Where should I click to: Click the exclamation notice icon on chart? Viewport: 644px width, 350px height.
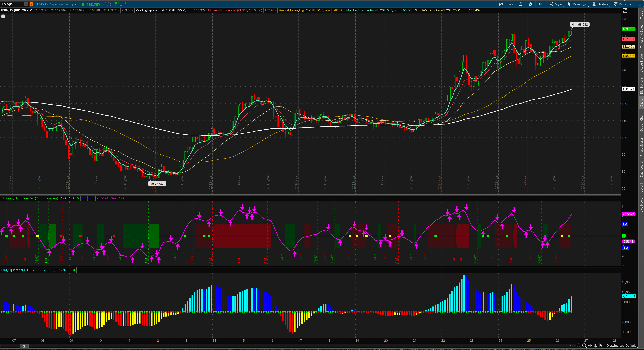3,16
